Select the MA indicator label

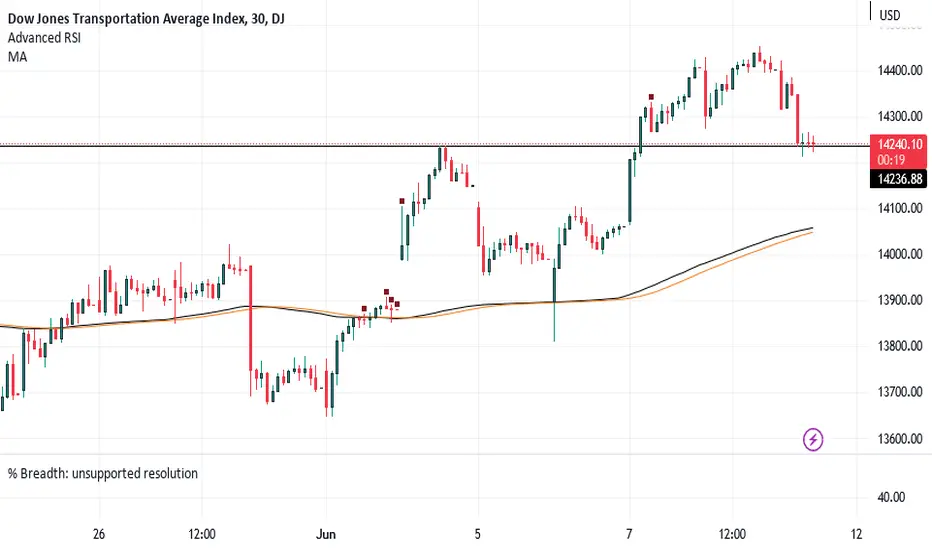(x=17, y=56)
